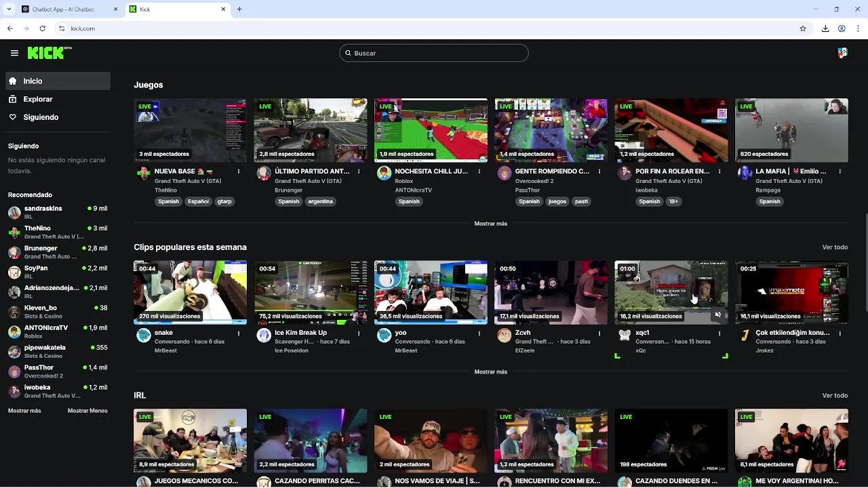868x488 pixels.
Task: Play the snake clip thumbnail
Action: click(191, 292)
